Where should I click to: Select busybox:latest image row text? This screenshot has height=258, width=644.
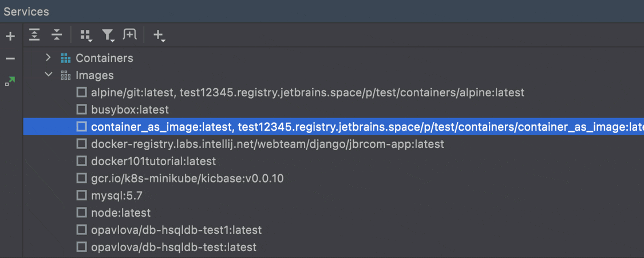point(130,110)
